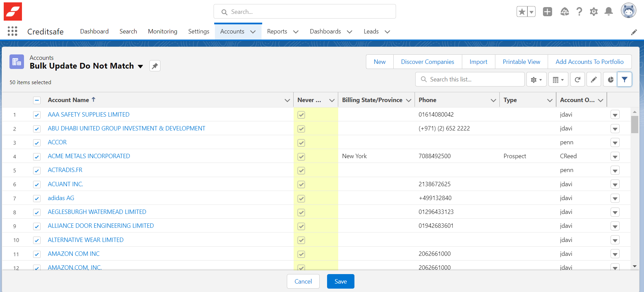Toggle the select-all rows checkbox

37,100
